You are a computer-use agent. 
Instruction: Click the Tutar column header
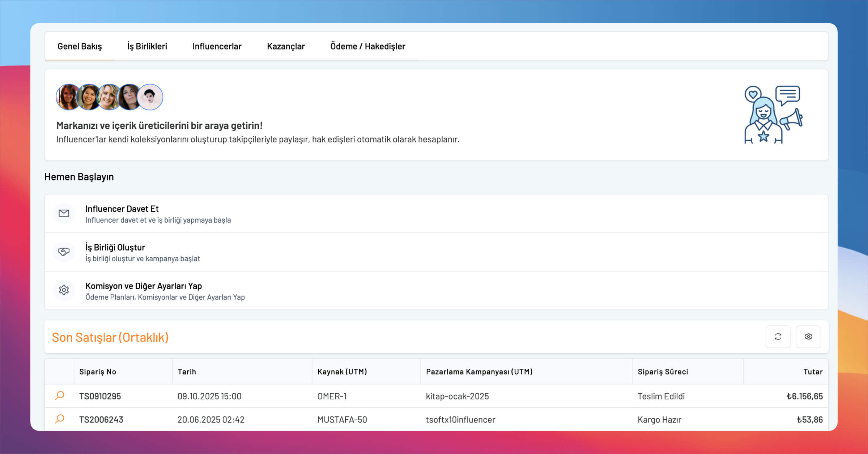click(x=813, y=372)
